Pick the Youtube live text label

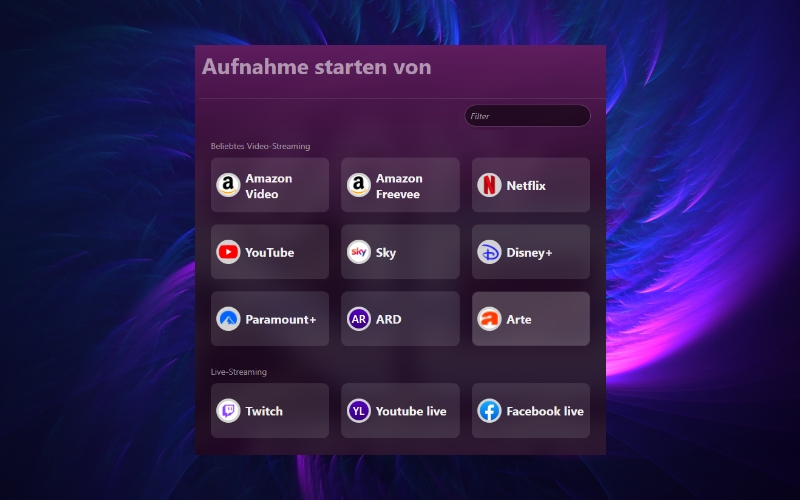[x=411, y=411]
